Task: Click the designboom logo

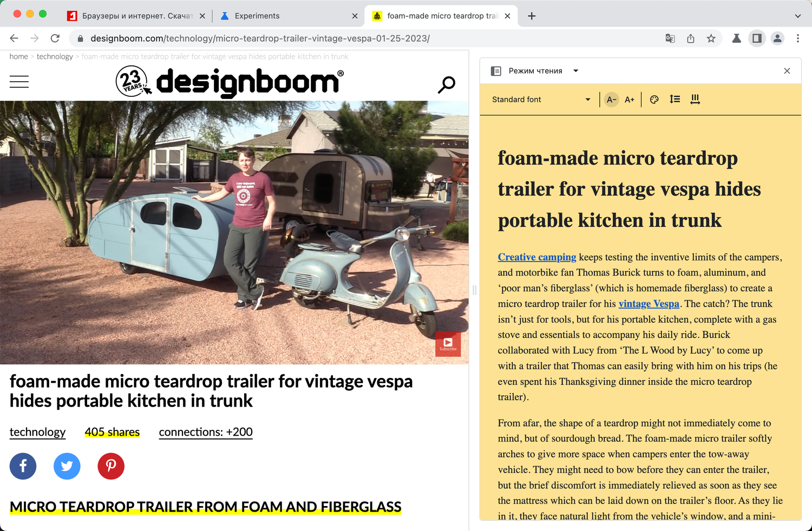Action: click(230, 82)
